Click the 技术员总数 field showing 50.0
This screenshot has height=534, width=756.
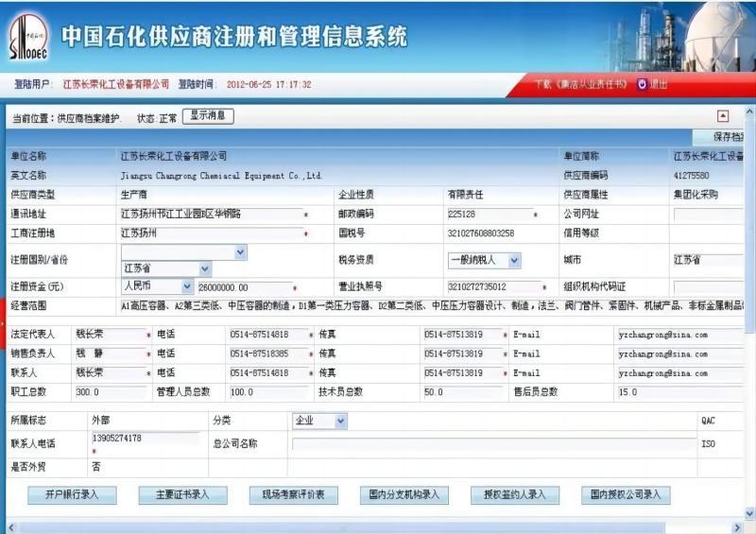coord(463,392)
